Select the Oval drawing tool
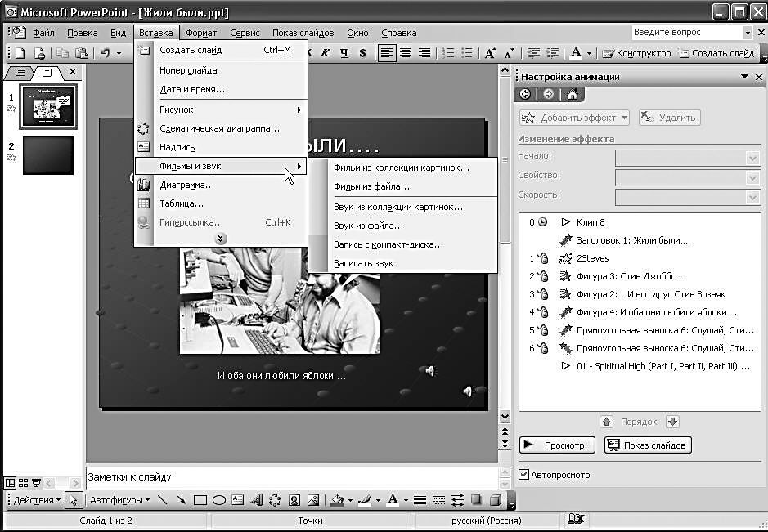768x532 pixels. click(219, 500)
